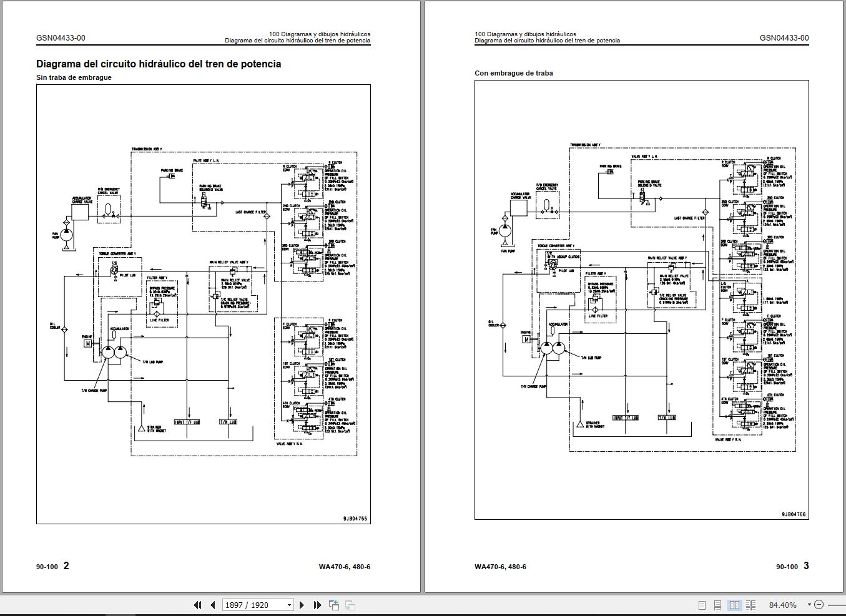Viewport: 846px width, 616px height.
Task: Click the zoom out minus button
Action: click(819, 605)
